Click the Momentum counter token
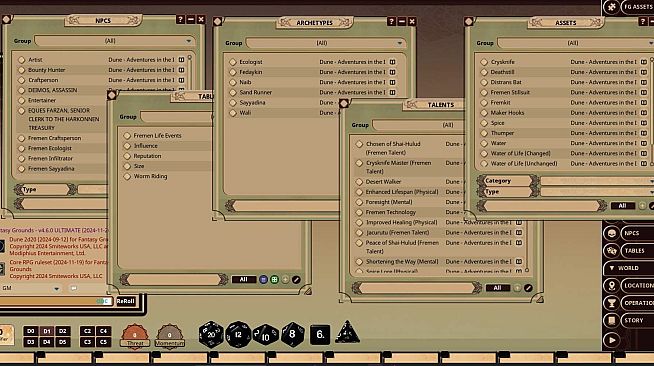 169,336
